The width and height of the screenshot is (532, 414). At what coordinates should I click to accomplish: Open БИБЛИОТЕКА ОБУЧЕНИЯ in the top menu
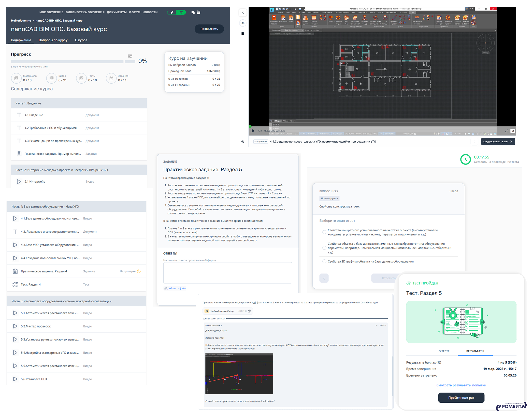(x=85, y=12)
